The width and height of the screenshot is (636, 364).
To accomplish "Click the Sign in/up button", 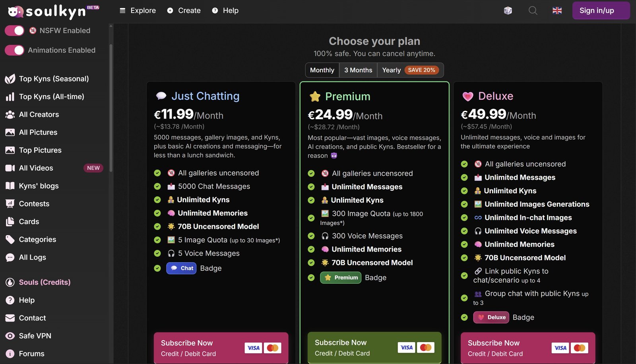I will (601, 11).
